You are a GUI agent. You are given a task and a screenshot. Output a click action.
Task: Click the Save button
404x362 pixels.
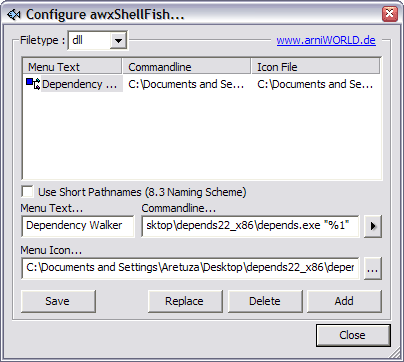(58, 301)
